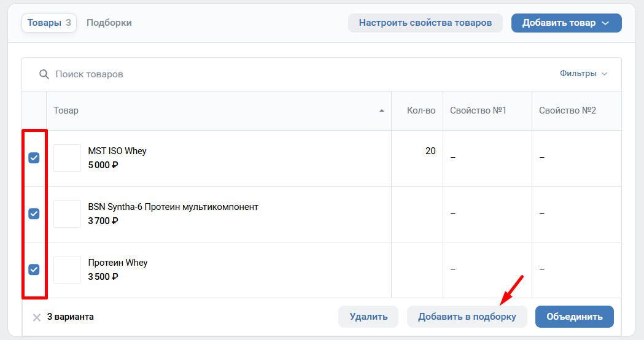Click the Кол-во column header

click(421, 110)
